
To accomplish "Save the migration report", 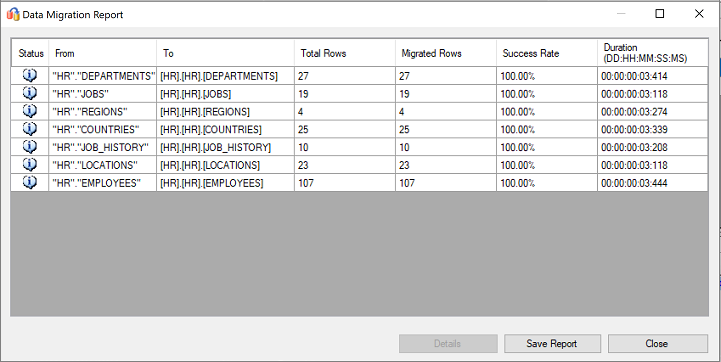I will pos(552,344).
